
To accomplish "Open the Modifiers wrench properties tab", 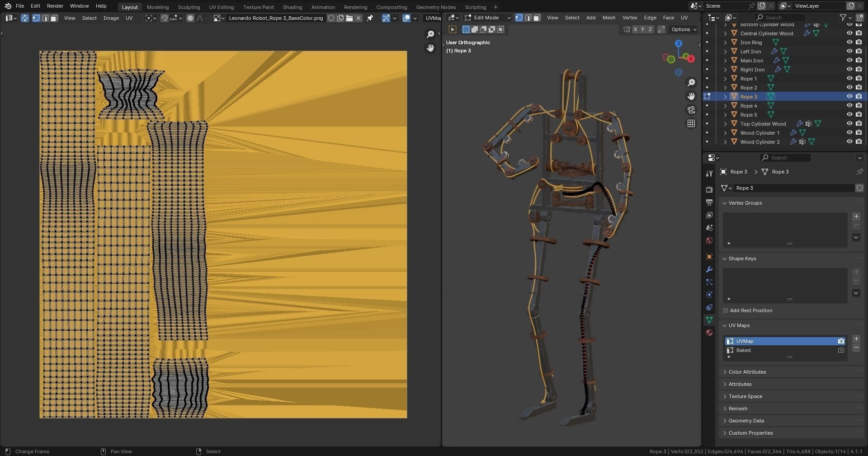I will pyautogui.click(x=709, y=269).
